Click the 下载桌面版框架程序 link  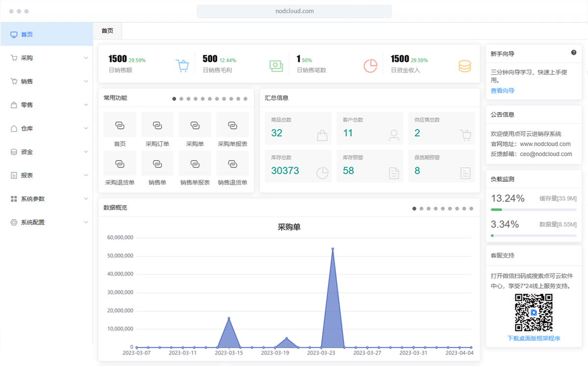click(x=534, y=338)
